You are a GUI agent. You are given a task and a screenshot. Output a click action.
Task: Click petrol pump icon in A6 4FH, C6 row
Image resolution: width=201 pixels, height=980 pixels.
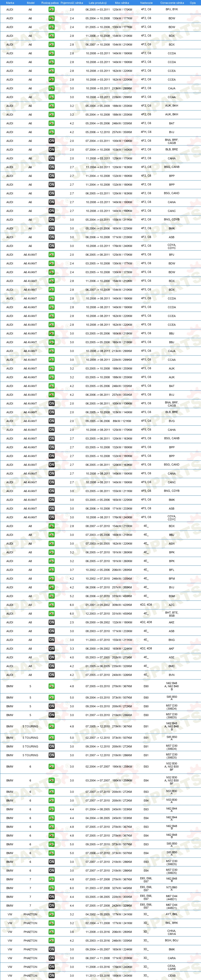pyautogui.click(x=51, y=132)
